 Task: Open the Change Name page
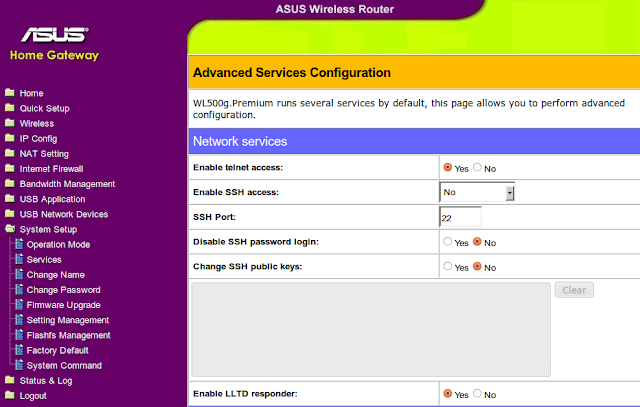coord(56,275)
